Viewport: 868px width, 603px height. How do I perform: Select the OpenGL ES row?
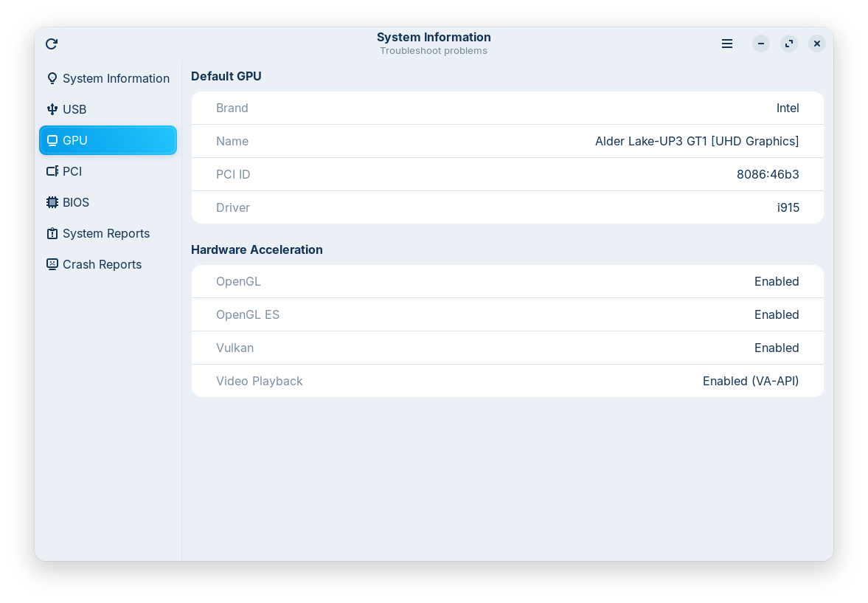[x=507, y=315]
